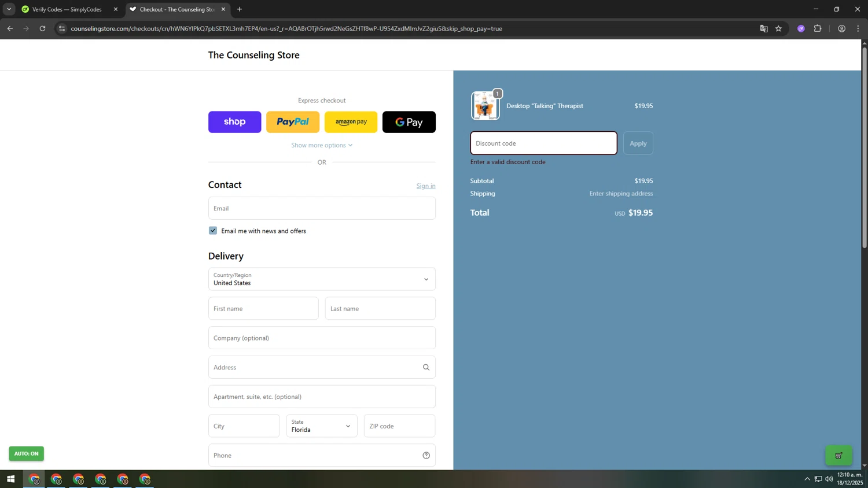Close the Verify Codes SimplyCodes tab
868x488 pixels.
coord(116,9)
